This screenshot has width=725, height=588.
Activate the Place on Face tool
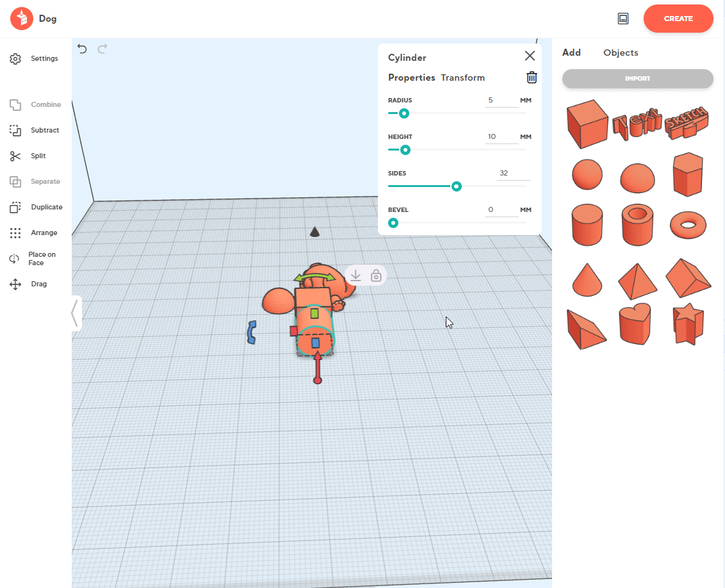pyautogui.click(x=15, y=259)
